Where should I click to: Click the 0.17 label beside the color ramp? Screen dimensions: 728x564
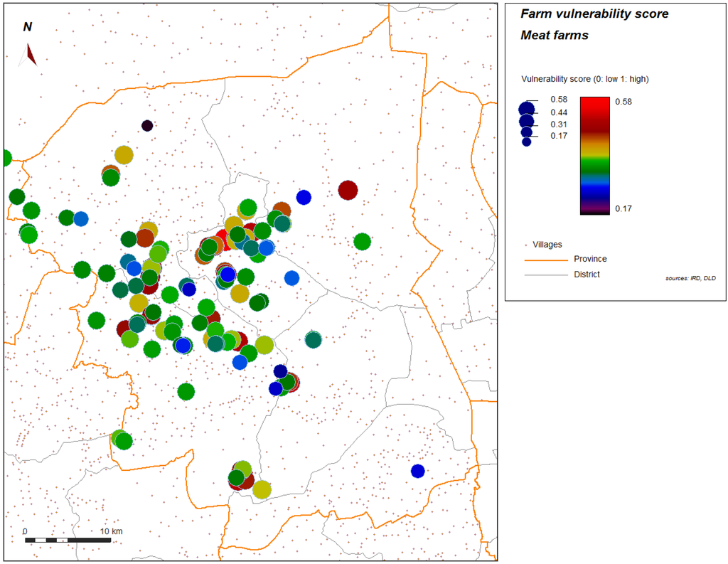pyautogui.click(x=623, y=208)
